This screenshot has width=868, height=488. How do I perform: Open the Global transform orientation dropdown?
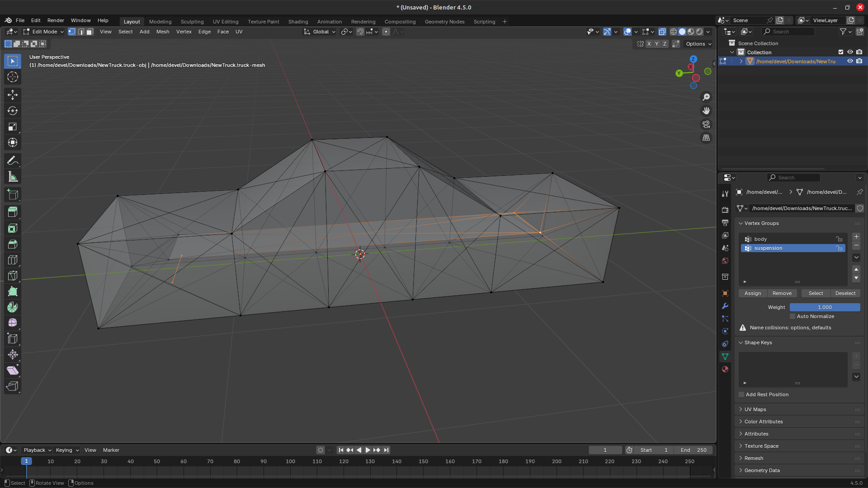click(320, 32)
